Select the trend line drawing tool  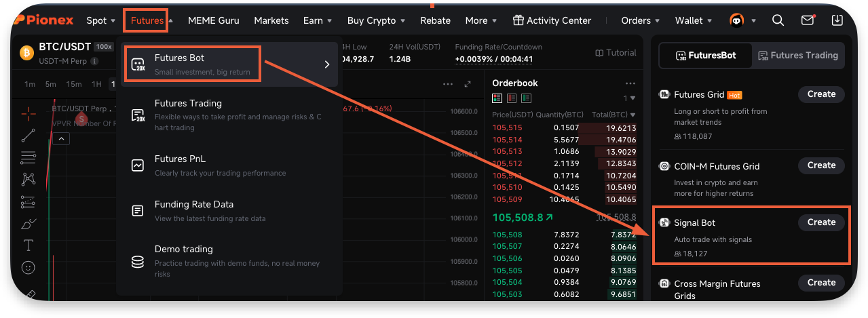point(29,136)
